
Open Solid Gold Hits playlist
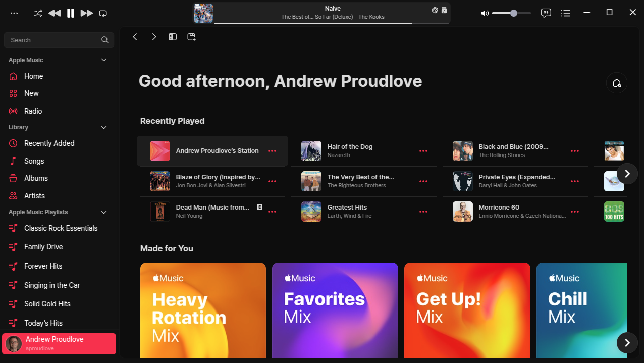(59, 304)
